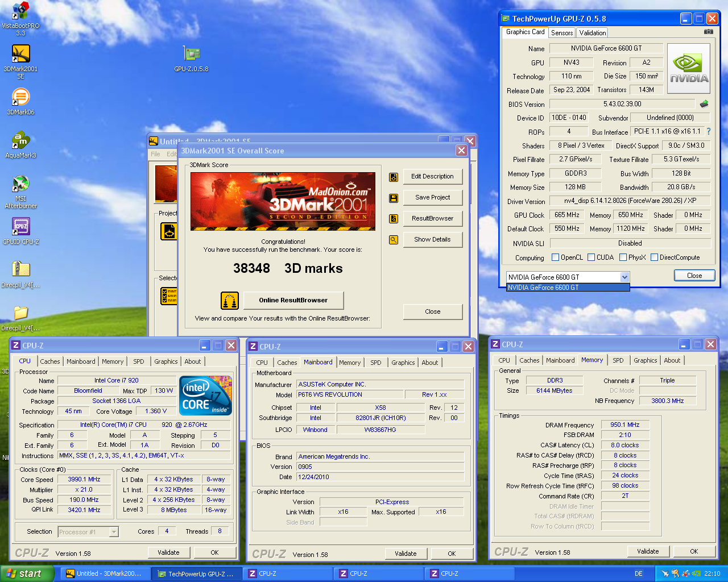Open the VistaBootPRO 3.3 desktop icon
This screenshot has height=582, width=728.
20,10
